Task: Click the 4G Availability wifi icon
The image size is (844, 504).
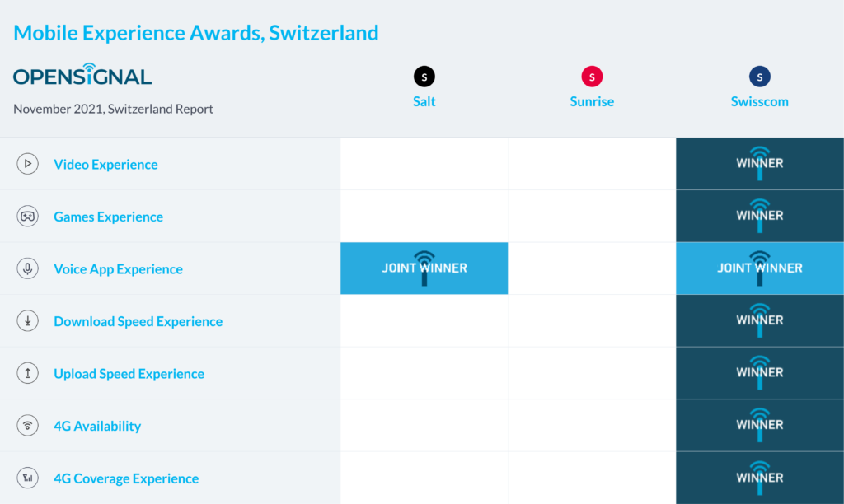Action: coord(28,426)
